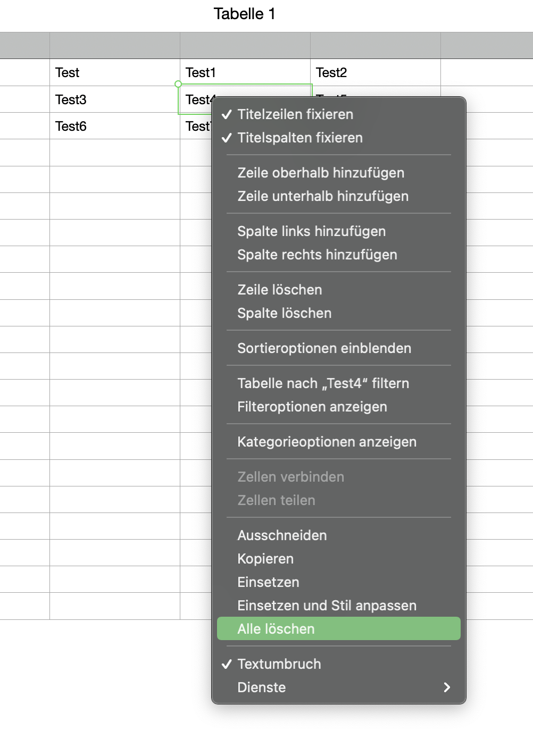Choose Zeile oberhalb hinzufügen
Viewport: 533px width, 756px height.
[321, 173]
